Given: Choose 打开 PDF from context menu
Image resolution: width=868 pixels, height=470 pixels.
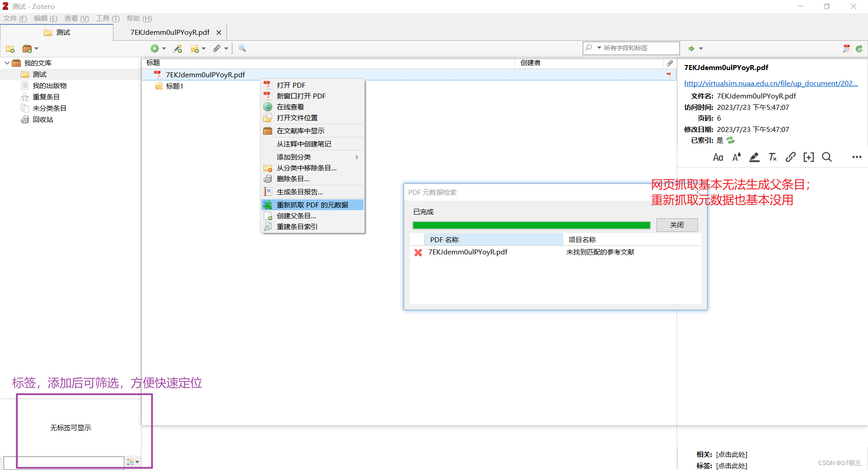Looking at the screenshot, I should (312, 85).
